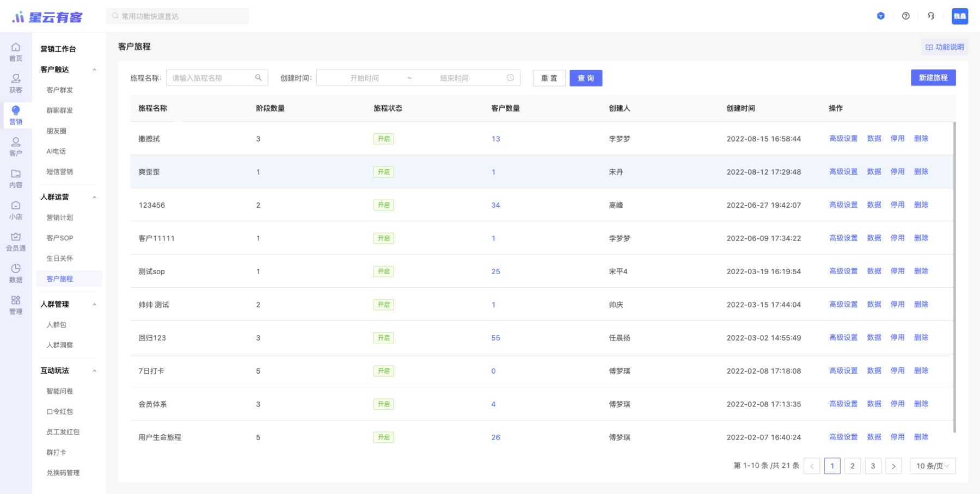Go to pagination page 2
The width and height of the screenshot is (980, 494).
[x=853, y=466]
